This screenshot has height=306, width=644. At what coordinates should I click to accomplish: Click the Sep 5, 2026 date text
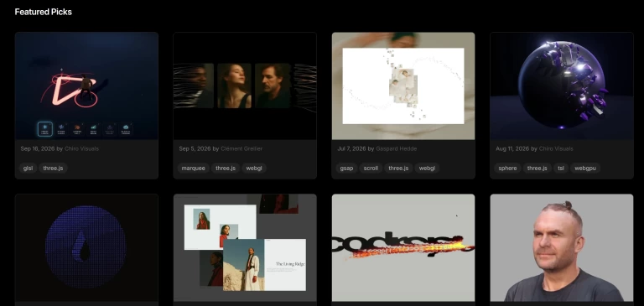(195, 148)
